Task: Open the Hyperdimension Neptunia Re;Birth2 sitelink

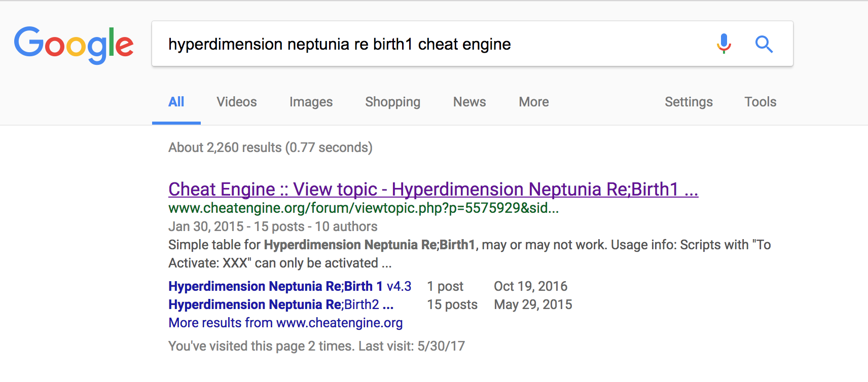Action: [x=281, y=304]
